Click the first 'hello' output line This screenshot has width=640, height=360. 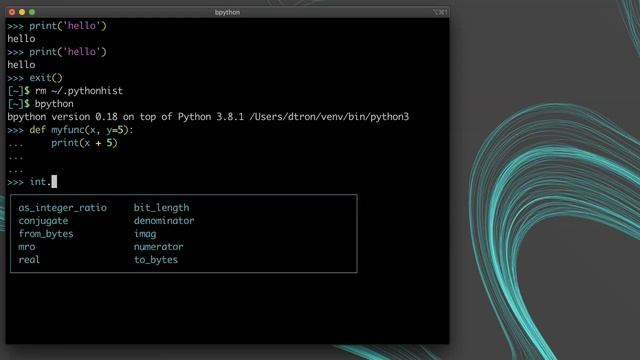pyautogui.click(x=21, y=39)
